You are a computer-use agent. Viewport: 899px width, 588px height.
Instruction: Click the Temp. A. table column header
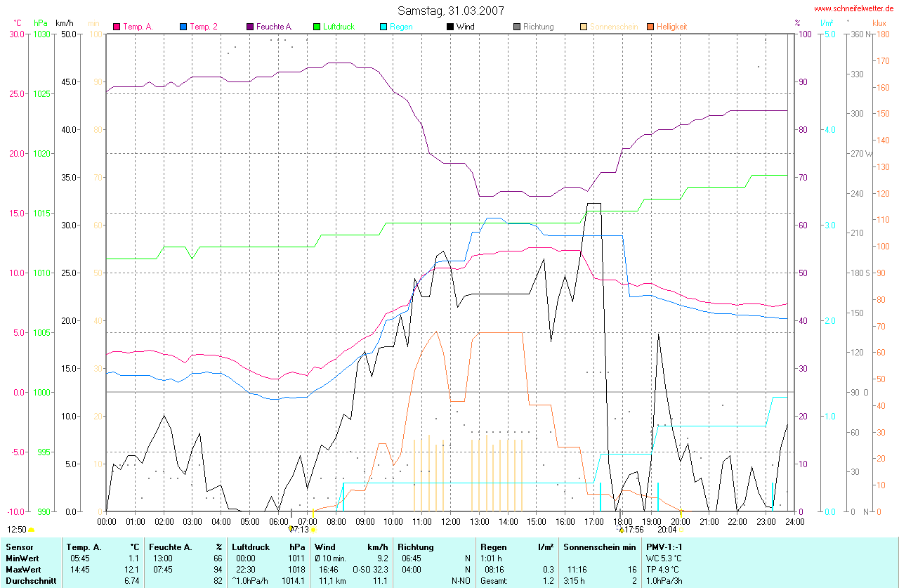(x=84, y=547)
